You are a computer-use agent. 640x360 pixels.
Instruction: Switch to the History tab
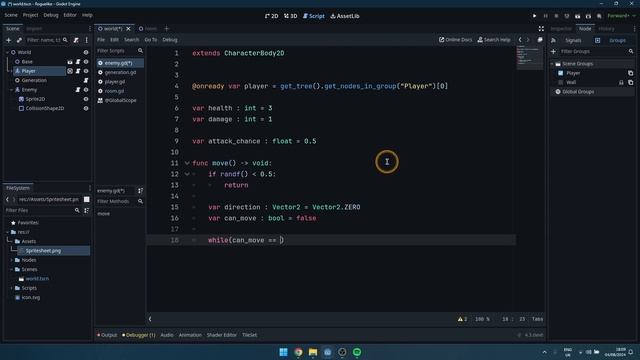606,29
